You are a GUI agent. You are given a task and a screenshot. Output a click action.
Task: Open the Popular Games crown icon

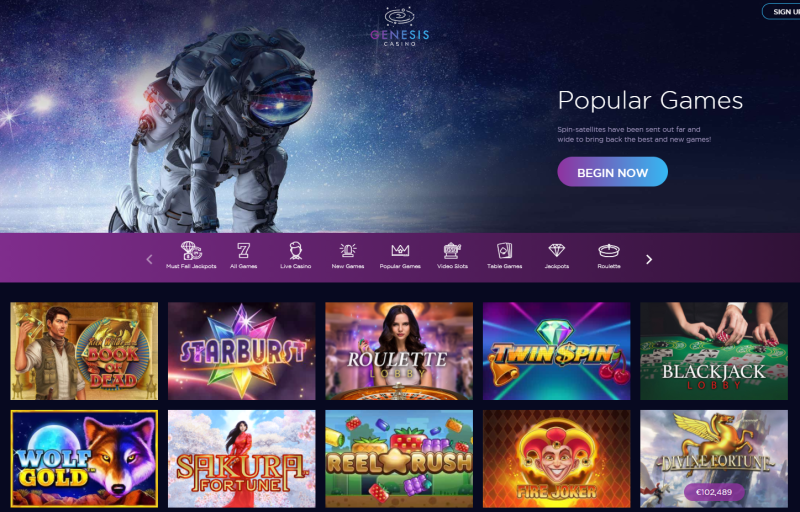tap(400, 250)
